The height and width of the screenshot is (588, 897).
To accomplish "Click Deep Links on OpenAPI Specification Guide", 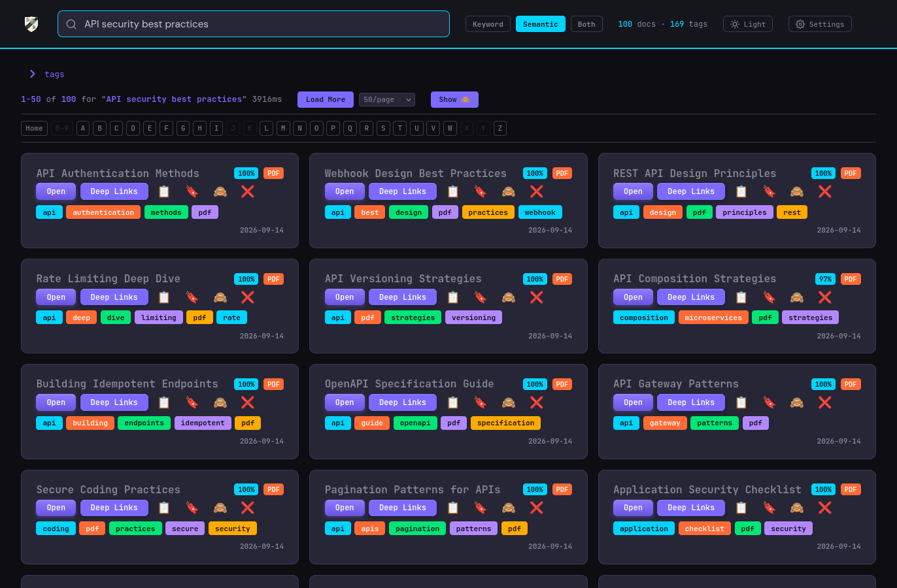I will click(403, 402).
